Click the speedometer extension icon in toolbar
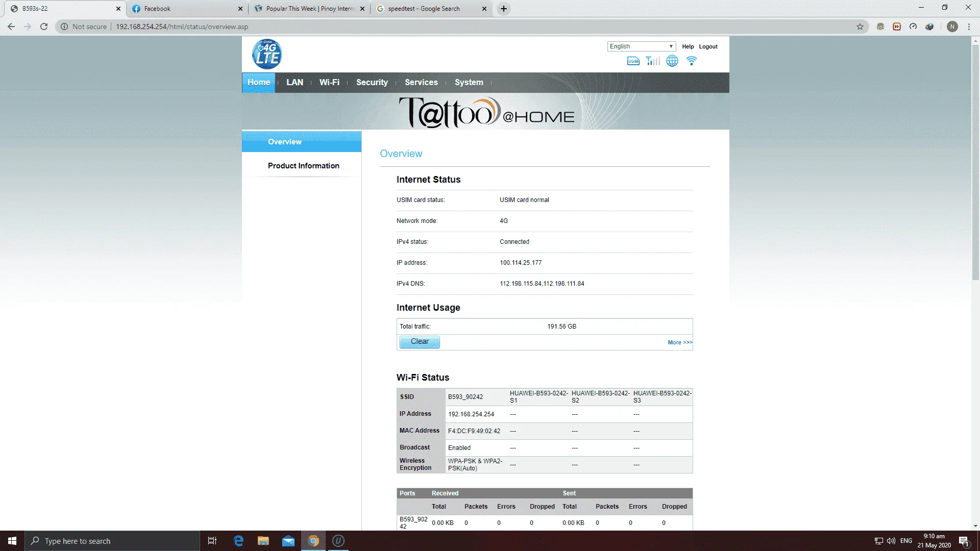Image resolution: width=980 pixels, height=551 pixels. coord(913,27)
